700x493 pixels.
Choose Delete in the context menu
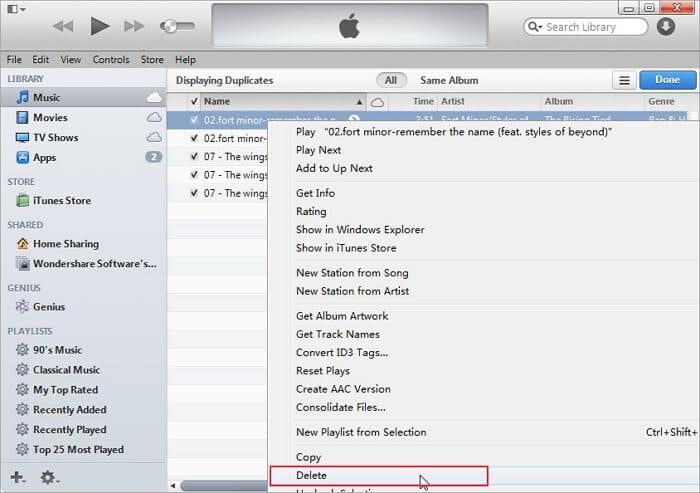pos(484,476)
